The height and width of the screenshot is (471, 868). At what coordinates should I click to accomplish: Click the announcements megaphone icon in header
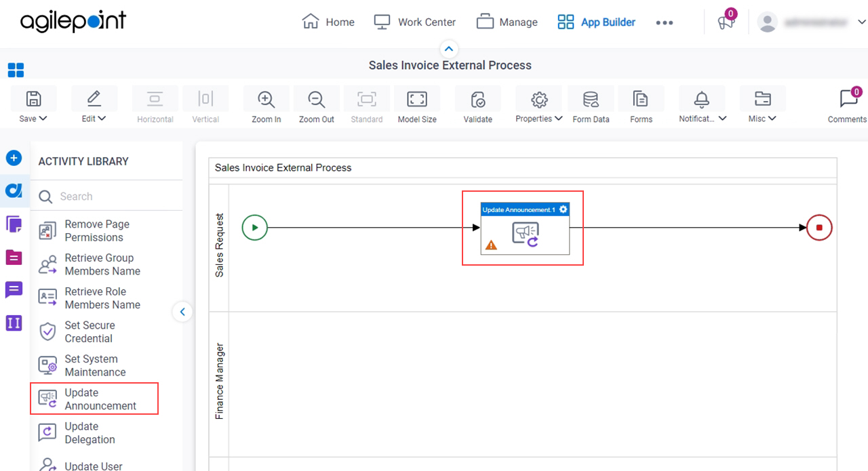click(726, 22)
